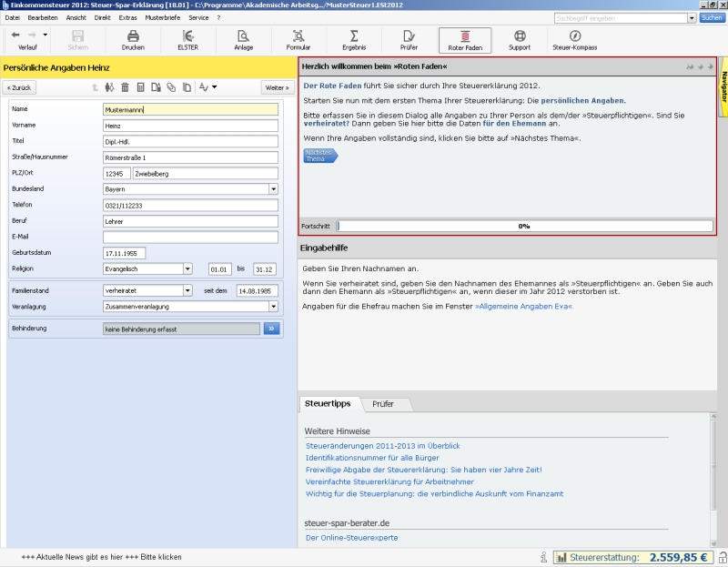Image resolution: width=728 pixels, height=567 pixels.
Task: Click the padlock icon in the status bar
Action: click(723, 557)
